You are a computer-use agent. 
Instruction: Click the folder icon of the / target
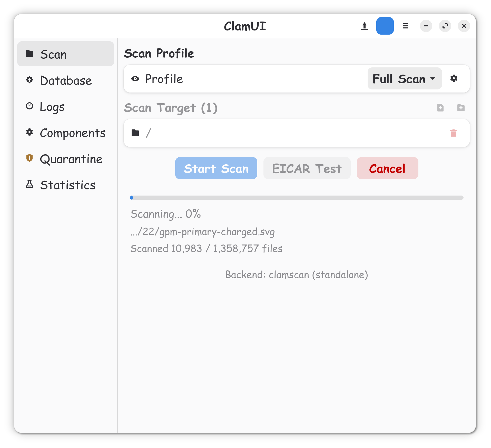(x=135, y=133)
